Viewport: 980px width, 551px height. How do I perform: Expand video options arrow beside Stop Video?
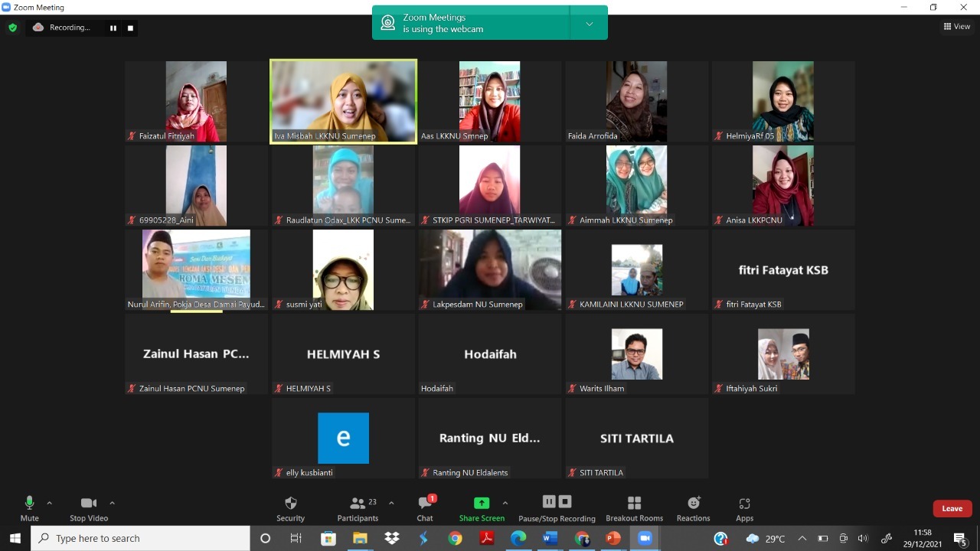click(112, 503)
